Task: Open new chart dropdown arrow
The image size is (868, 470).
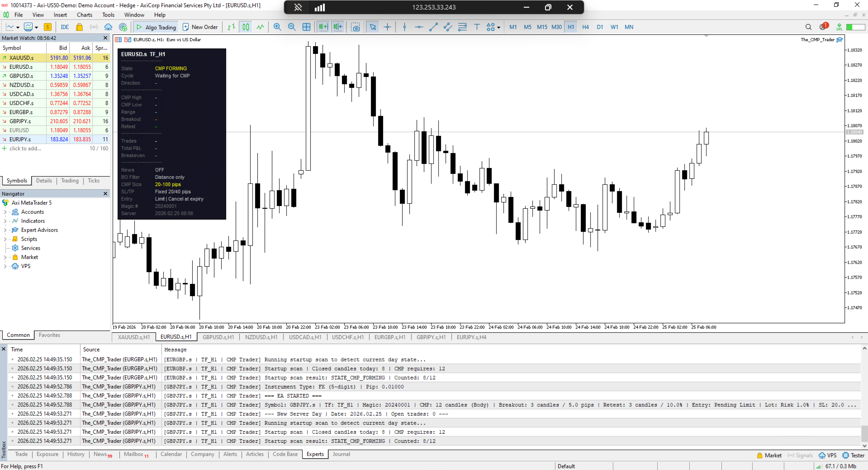Action: [18, 28]
